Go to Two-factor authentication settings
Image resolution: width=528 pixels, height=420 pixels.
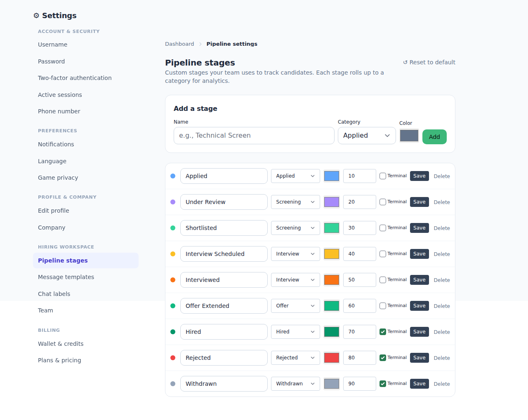pos(86,78)
